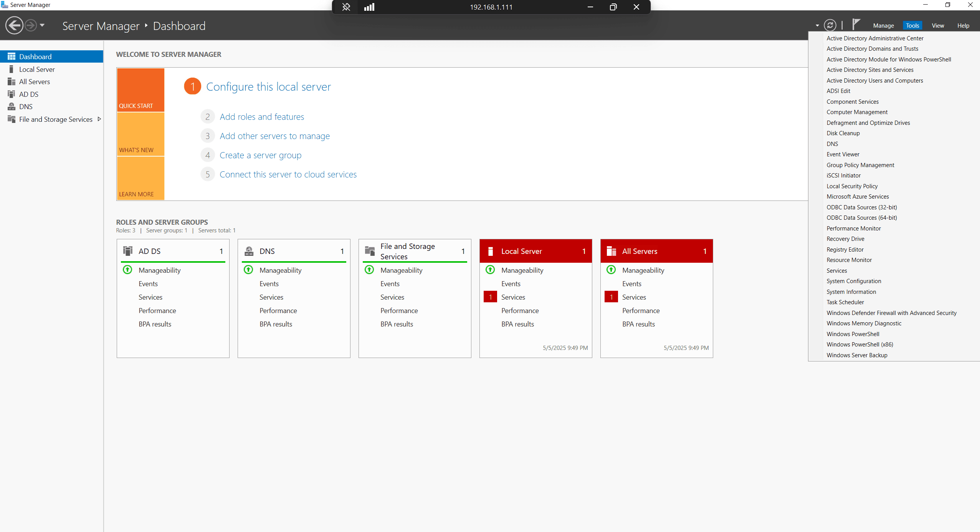Screen dimensions: 980x532
Task: Click Connect this server to cloud services
Action: pos(288,174)
